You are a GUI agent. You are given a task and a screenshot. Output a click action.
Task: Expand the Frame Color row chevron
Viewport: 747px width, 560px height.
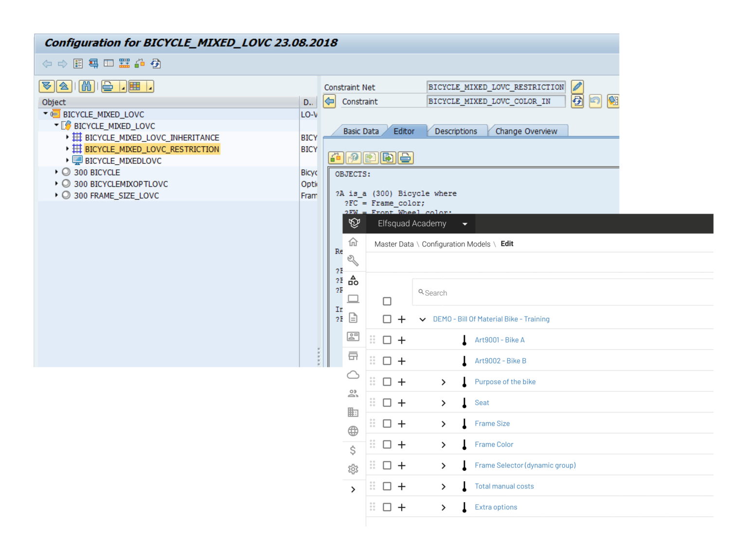[x=443, y=444]
